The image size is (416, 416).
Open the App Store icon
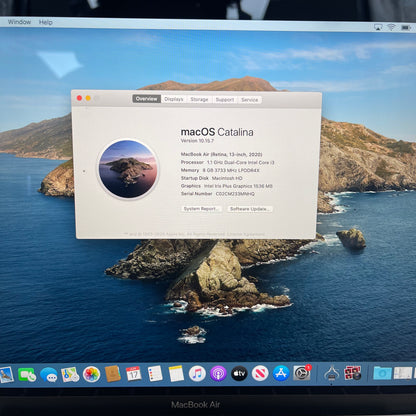(281, 373)
